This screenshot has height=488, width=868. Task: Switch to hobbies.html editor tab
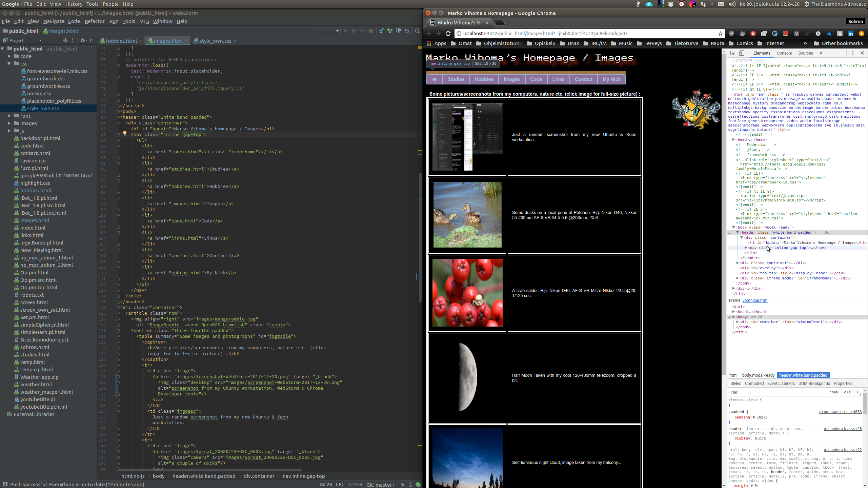point(121,41)
